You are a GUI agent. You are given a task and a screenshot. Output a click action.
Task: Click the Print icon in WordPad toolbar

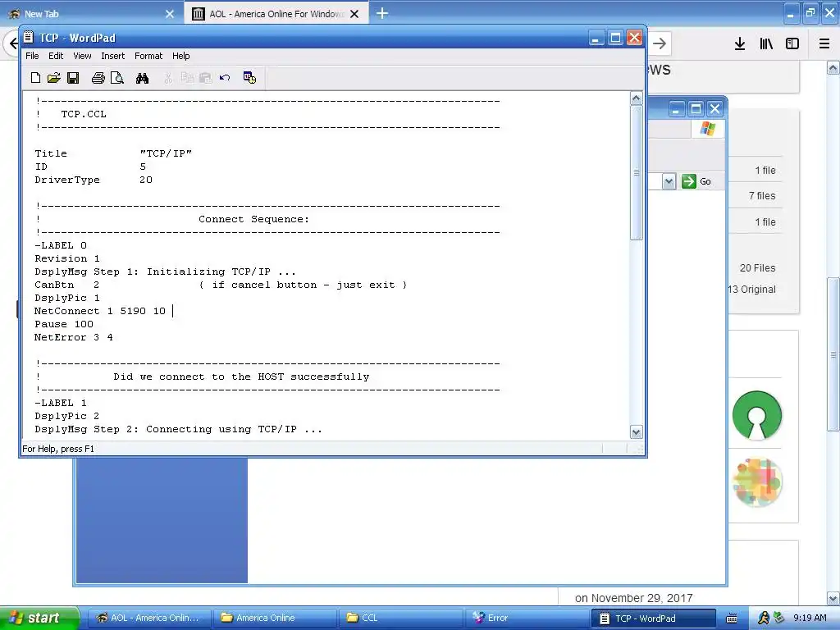pos(98,78)
